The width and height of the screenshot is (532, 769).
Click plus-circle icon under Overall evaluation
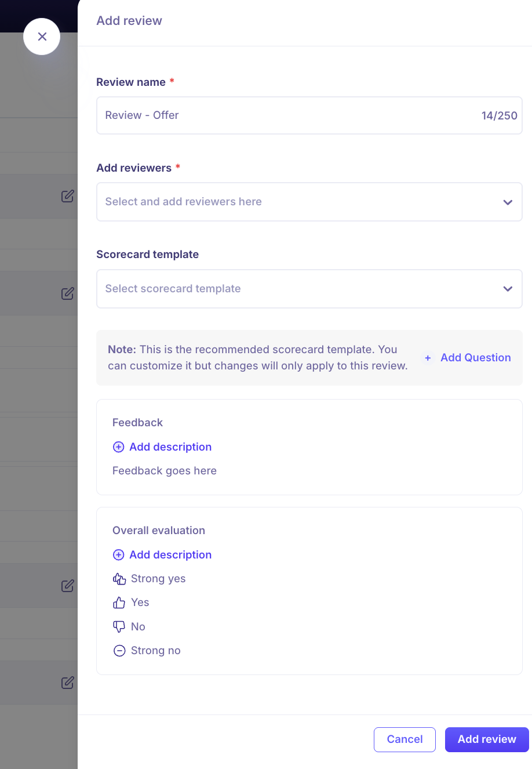point(119,555)
